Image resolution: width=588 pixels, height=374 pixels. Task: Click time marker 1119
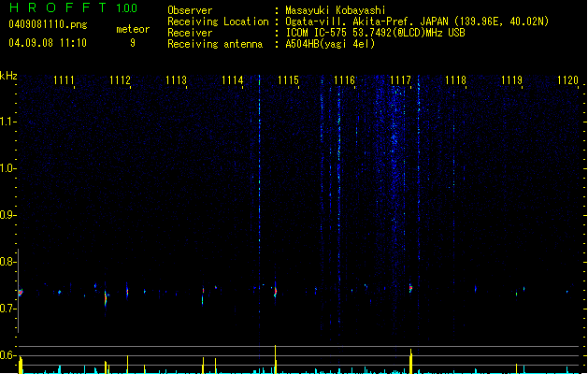(x=512, y=80)
